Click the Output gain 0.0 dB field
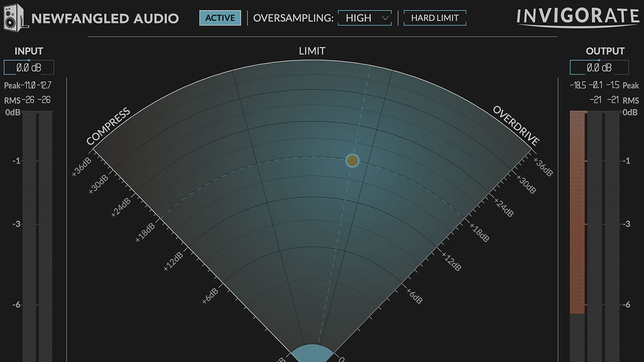644x362 pixels. 599,67
